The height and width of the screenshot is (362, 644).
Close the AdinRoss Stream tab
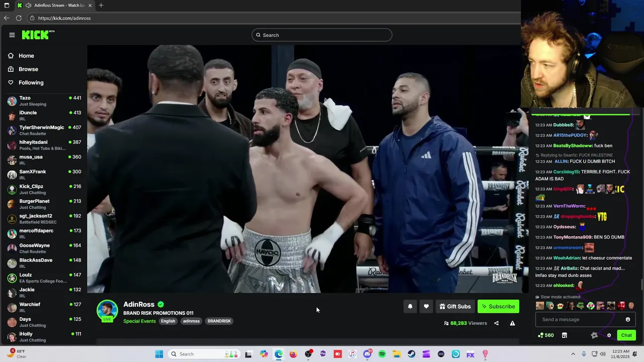coord(90,5)
